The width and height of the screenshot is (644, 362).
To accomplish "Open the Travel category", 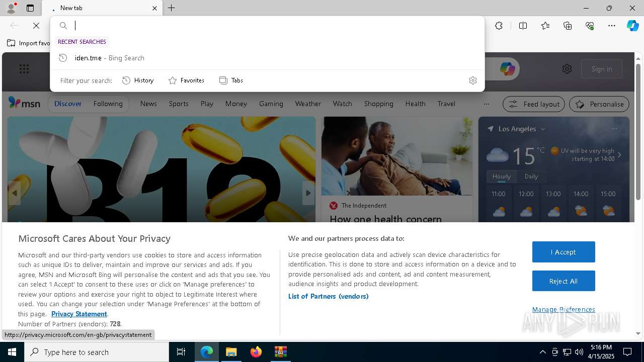I will (x=446, y=104).
